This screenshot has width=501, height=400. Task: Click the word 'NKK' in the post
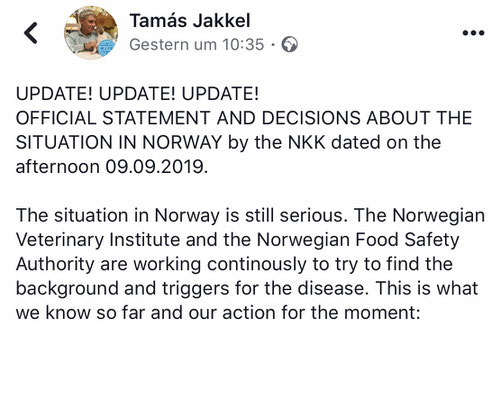pos(306,143)
